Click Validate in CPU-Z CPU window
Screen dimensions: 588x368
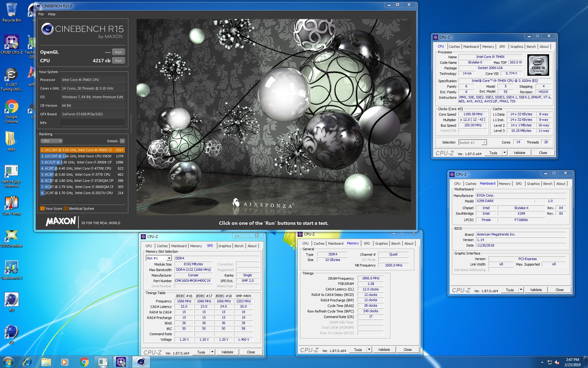[519, 153]
